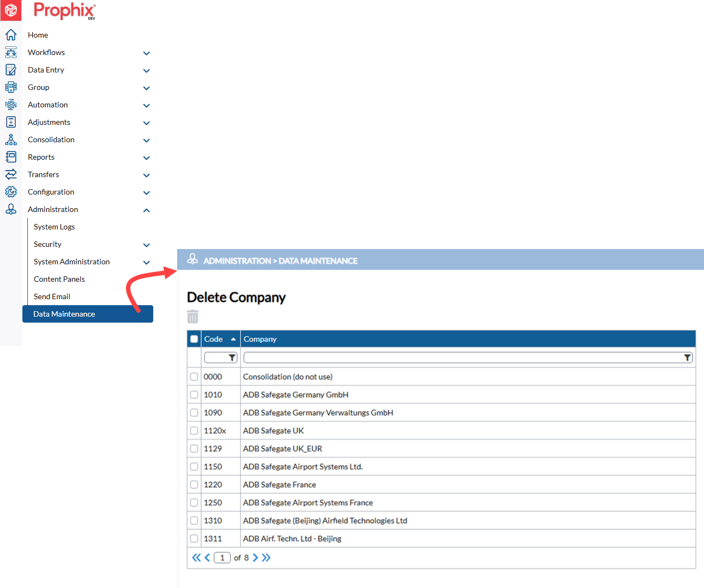Click the Code column filter funnel icon
Screen dimensions: 704x588
[232, 357]
